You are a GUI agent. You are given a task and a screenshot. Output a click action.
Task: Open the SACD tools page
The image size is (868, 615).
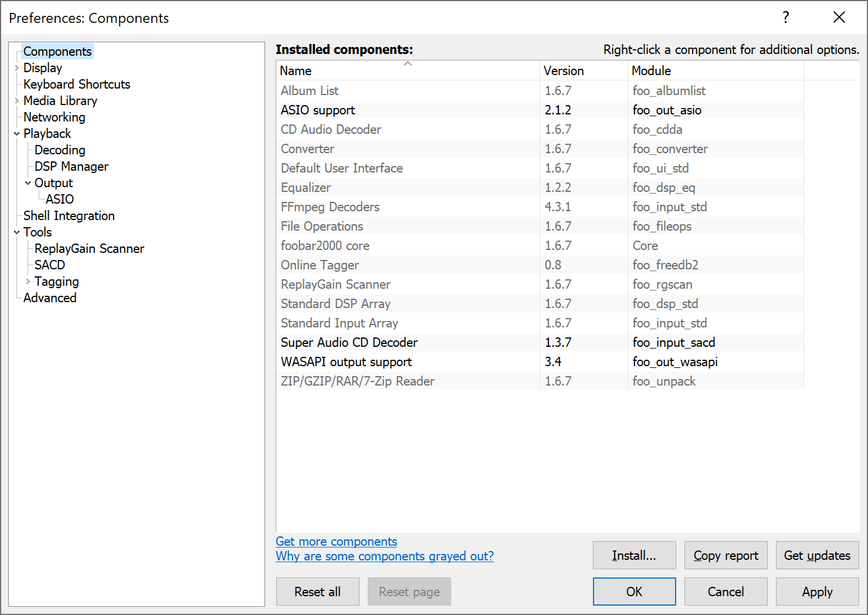pyautogui.click(x=50, y=265)
